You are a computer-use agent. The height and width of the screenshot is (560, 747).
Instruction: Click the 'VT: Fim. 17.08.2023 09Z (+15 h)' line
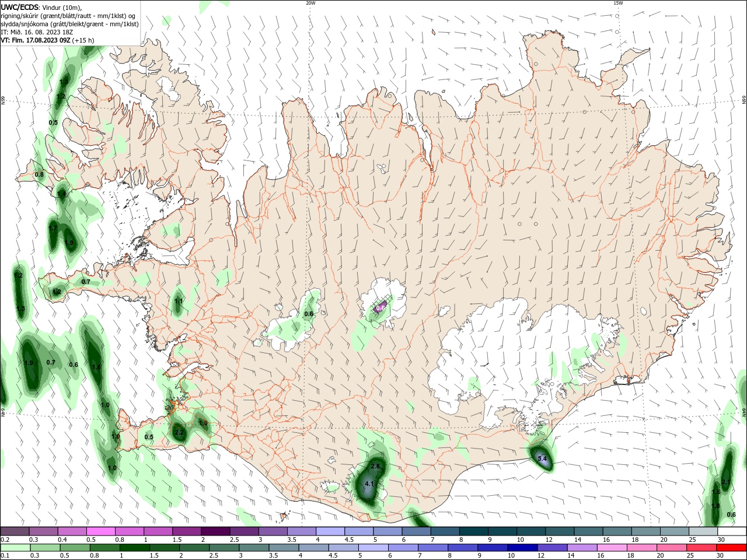tap(48, 40)
